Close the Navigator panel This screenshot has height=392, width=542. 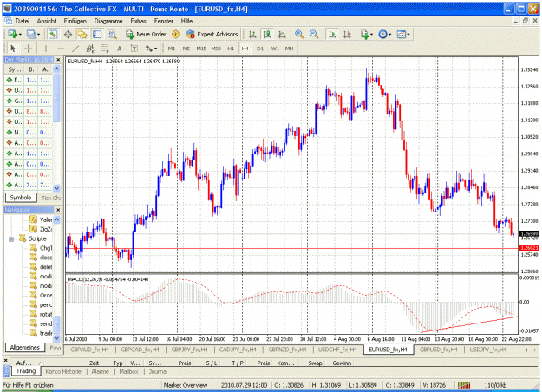pos(58,210)
